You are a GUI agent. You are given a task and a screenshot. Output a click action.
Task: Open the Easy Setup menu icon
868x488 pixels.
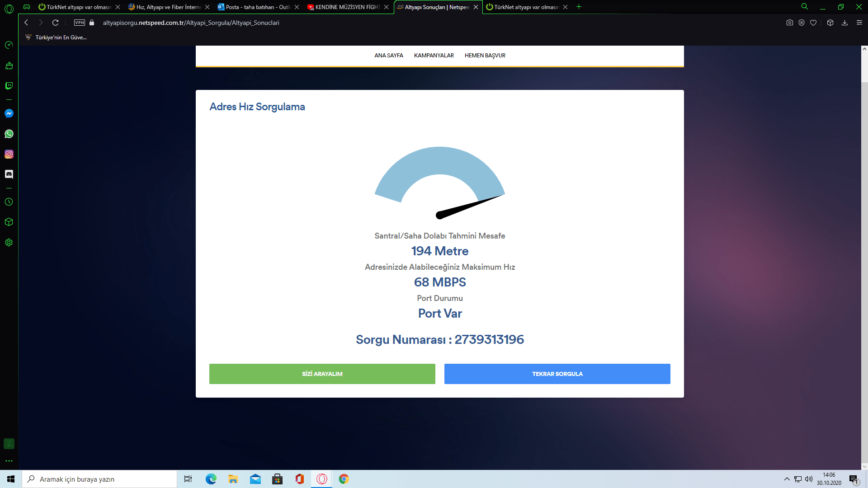tap(859, 23)
